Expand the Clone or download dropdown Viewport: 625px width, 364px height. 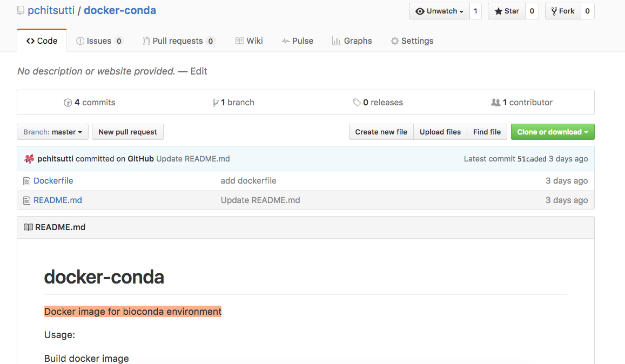pos(553,132)
